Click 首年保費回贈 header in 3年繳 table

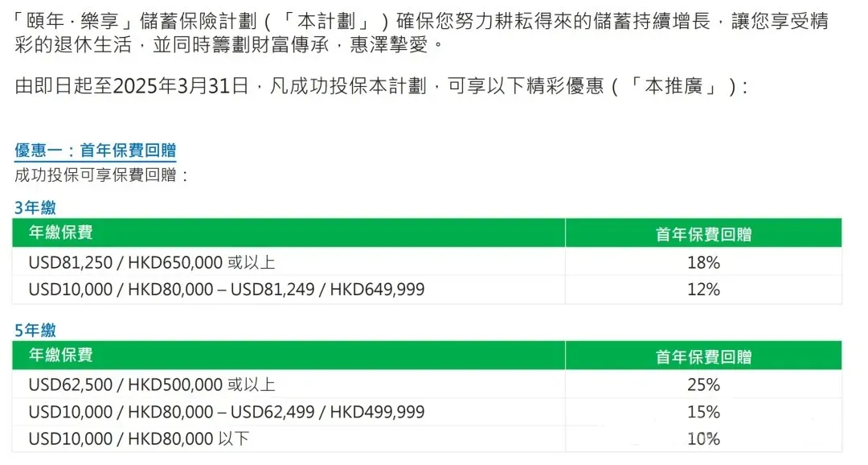point(703,232)
